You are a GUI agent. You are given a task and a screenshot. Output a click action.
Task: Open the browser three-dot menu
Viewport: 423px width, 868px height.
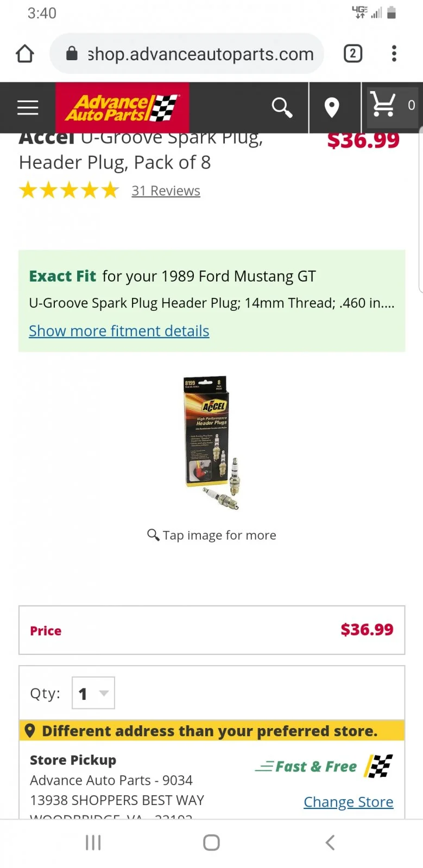coord(394,54)
